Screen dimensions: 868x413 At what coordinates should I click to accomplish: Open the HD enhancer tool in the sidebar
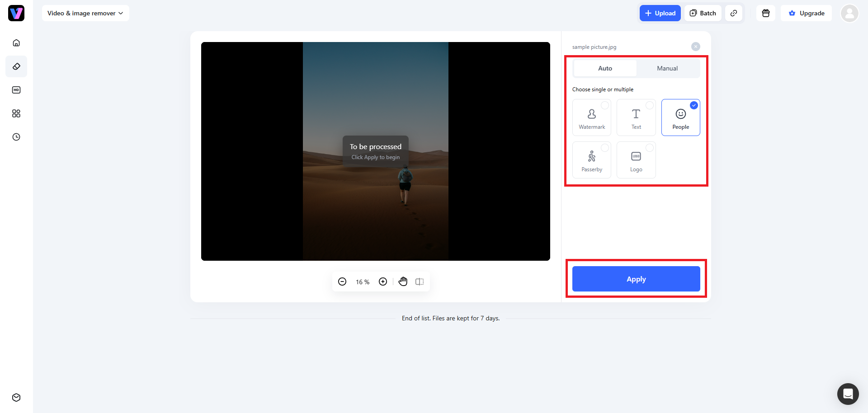(x=16, y=90)
